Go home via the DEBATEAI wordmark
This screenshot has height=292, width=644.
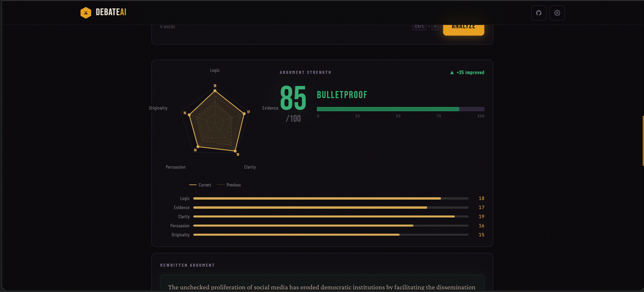point(111,12)
